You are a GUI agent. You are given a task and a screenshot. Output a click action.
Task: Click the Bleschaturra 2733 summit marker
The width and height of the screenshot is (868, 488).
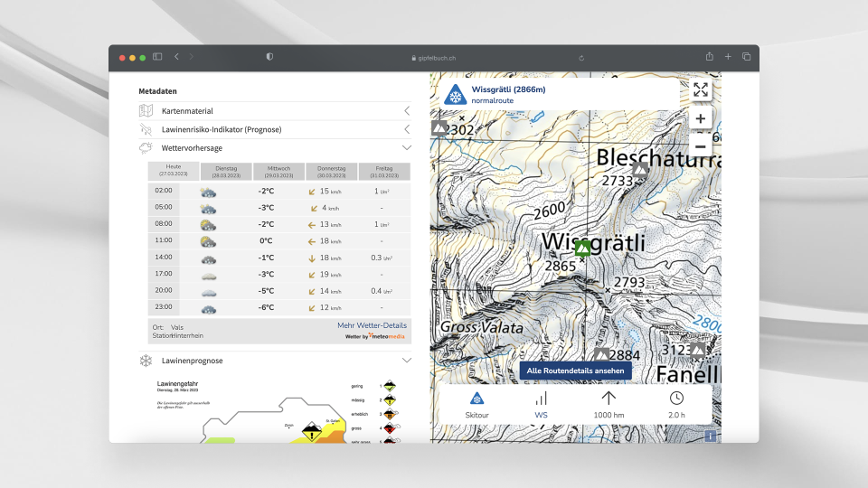coord(640,169)
